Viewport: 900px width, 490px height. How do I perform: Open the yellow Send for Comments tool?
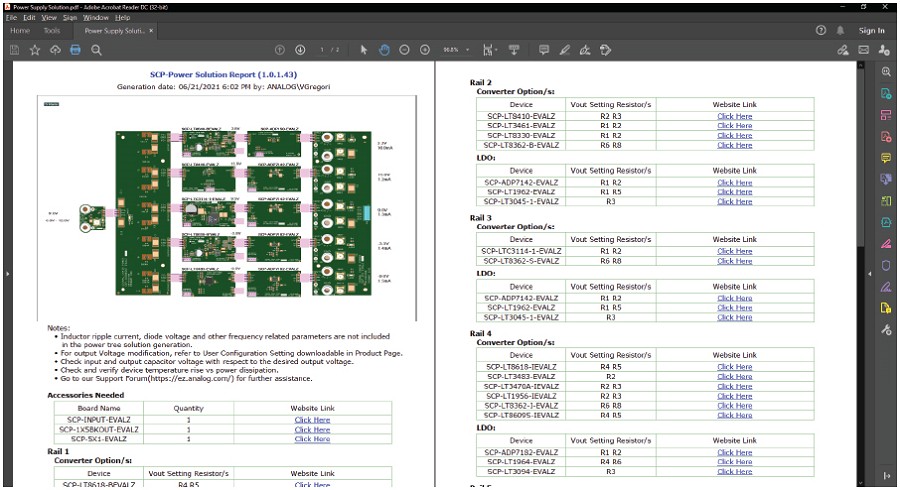pyautogui.click(x=886, y=309)
